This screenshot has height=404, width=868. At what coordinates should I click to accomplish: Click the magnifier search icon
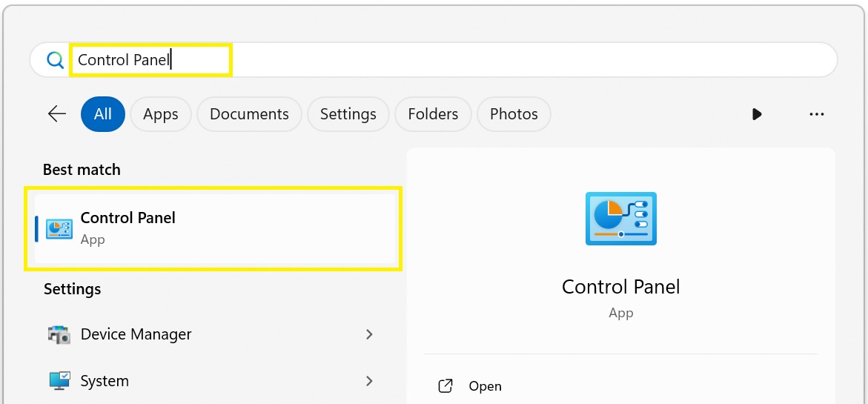[56, 60]
